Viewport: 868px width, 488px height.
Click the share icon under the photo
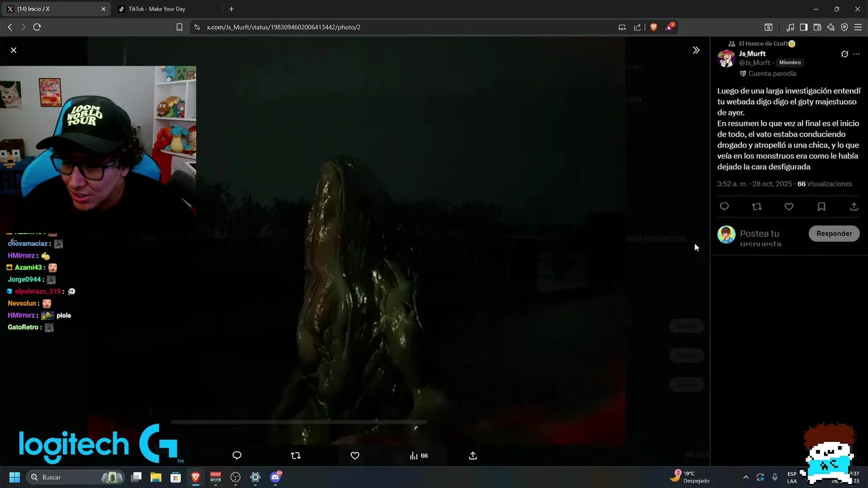473,455
